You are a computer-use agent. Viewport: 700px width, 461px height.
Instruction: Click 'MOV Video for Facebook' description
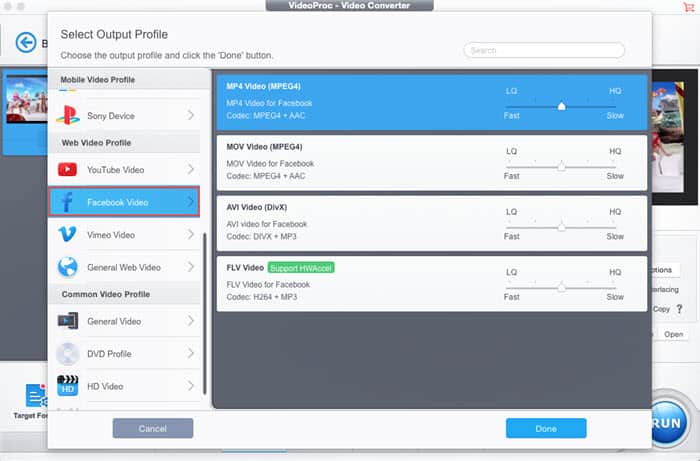tap(270, 164)
